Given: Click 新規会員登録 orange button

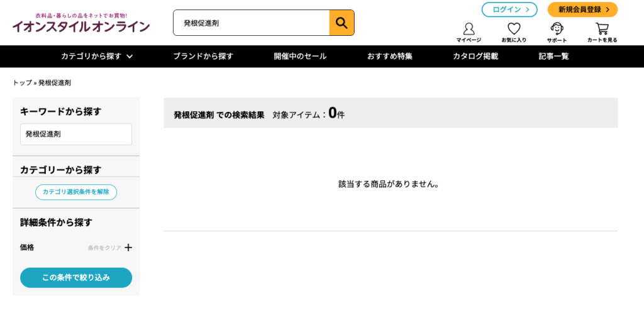Looking at the screenshot, I should [582, 9].
